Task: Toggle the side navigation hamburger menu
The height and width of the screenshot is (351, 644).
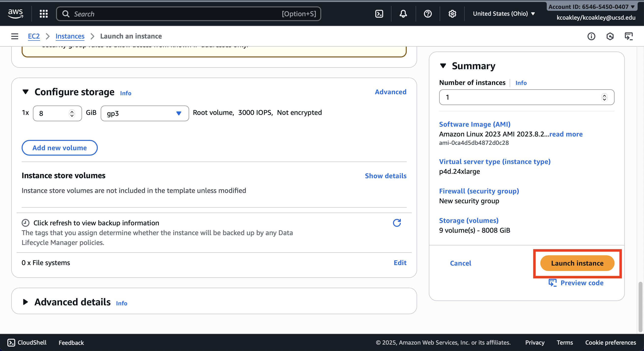Action: [15, 36]
